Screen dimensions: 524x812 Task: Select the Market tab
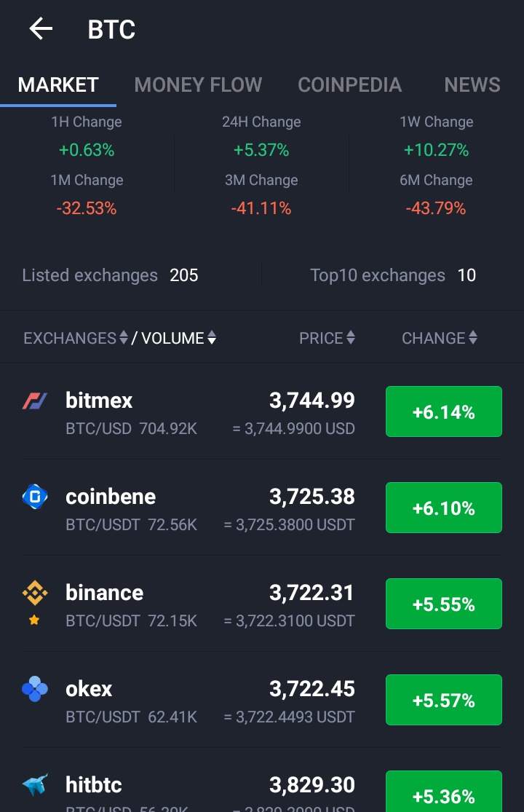pos(58,84)
